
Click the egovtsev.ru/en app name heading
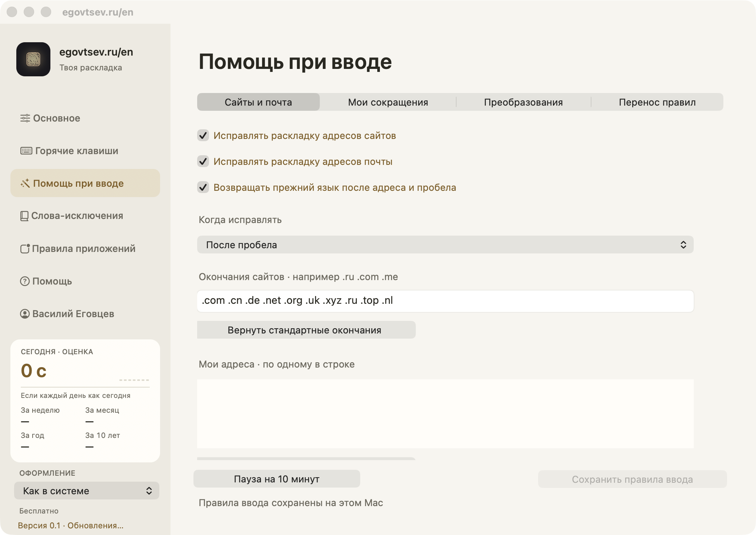[x=96, y=52]
